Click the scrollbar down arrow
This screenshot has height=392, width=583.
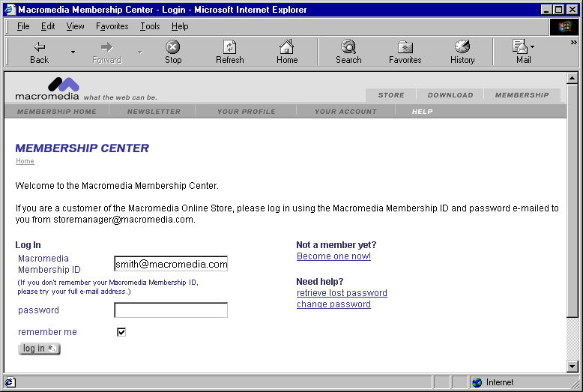573,367
